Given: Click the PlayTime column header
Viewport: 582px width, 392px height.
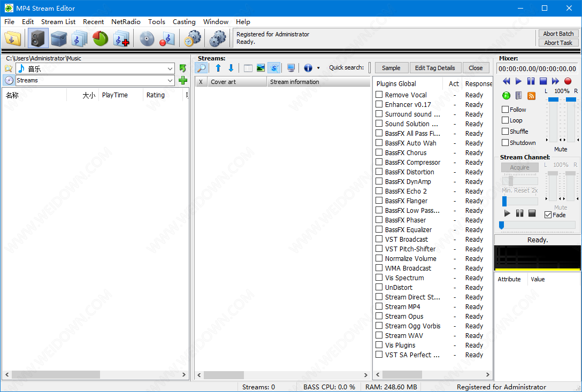Looking at the screenshot, I should pyautogui.click(x=120, y=95).
